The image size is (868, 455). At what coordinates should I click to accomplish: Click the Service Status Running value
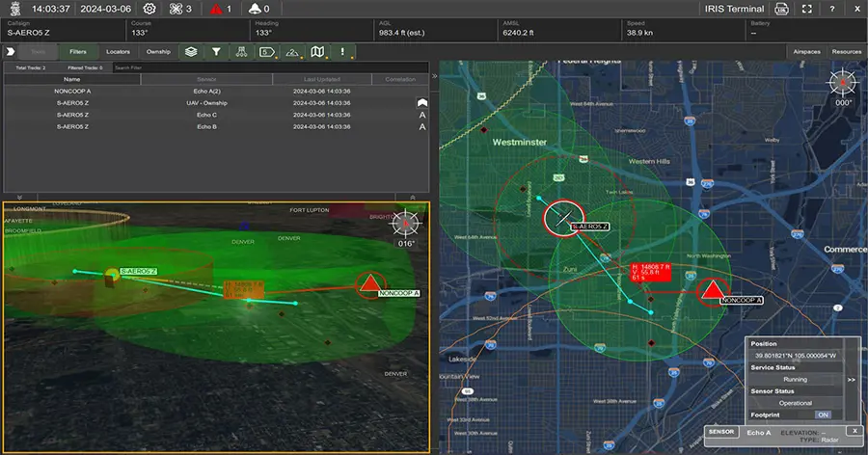[795, 380]
